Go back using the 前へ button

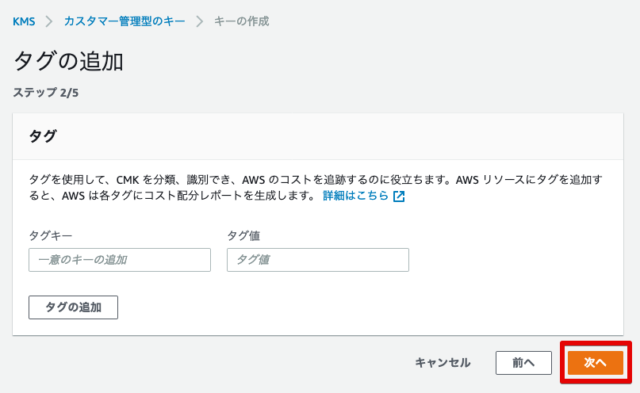click(x=524, y=362)
